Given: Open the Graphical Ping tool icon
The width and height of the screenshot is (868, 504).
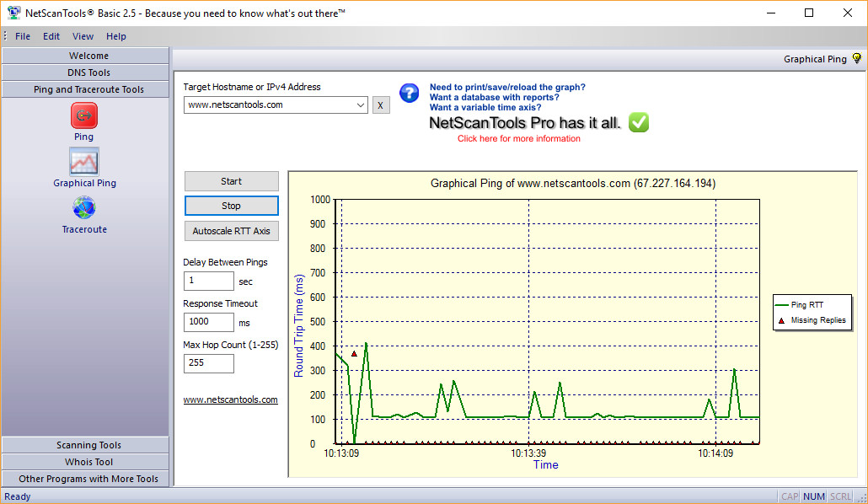Looking at the screenshot, I should 83,161.
